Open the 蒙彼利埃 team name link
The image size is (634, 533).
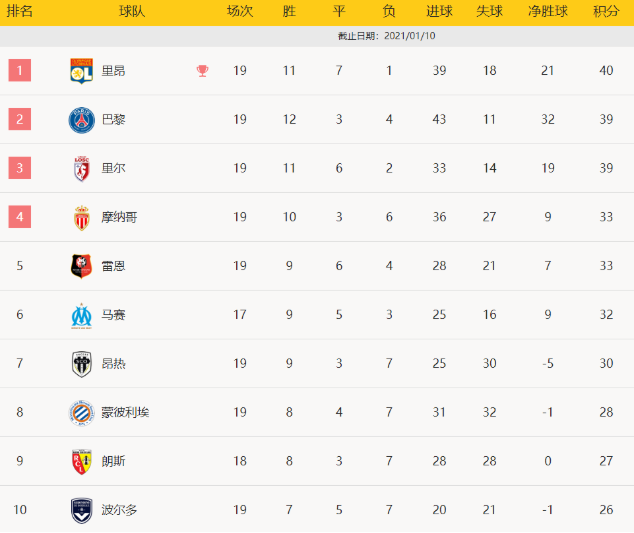point(126,412)
